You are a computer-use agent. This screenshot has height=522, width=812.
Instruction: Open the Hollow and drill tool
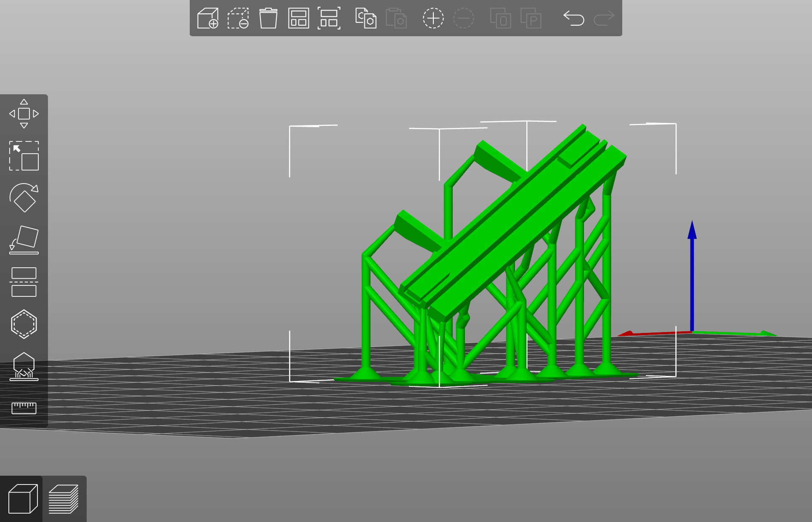(x=24, y=324)
